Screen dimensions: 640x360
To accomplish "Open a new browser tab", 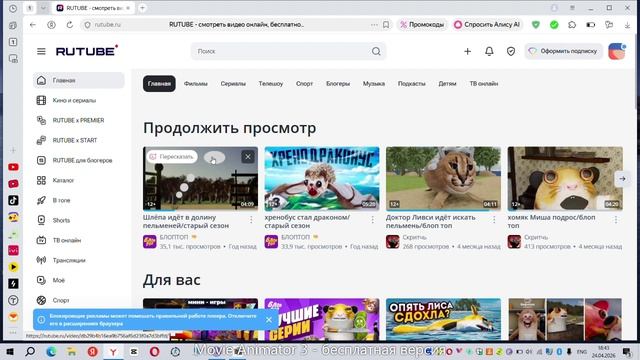I will point(142,8).
